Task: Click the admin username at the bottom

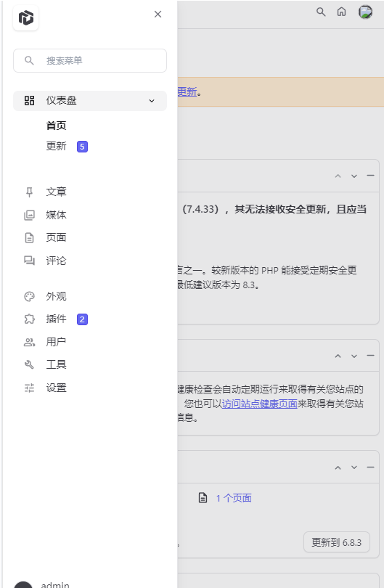Action: click(x=55, y=584)
